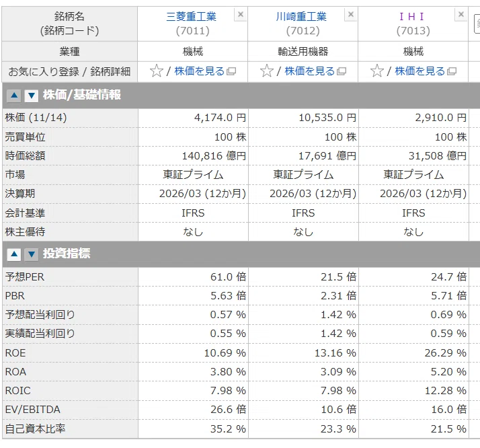Click the 業種 row label
The width and height of the screenshot is (480, 448).
pyautogui.click(x=69, y=51)
